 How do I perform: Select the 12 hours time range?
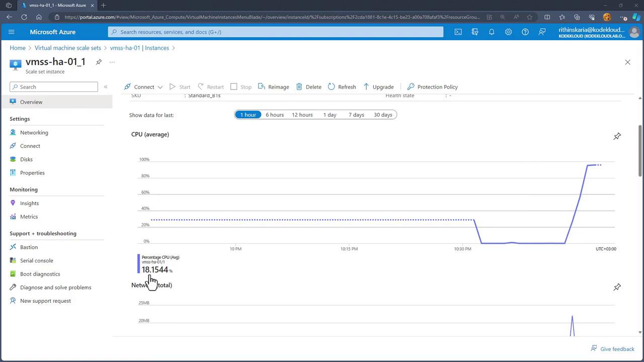point(302,115)
